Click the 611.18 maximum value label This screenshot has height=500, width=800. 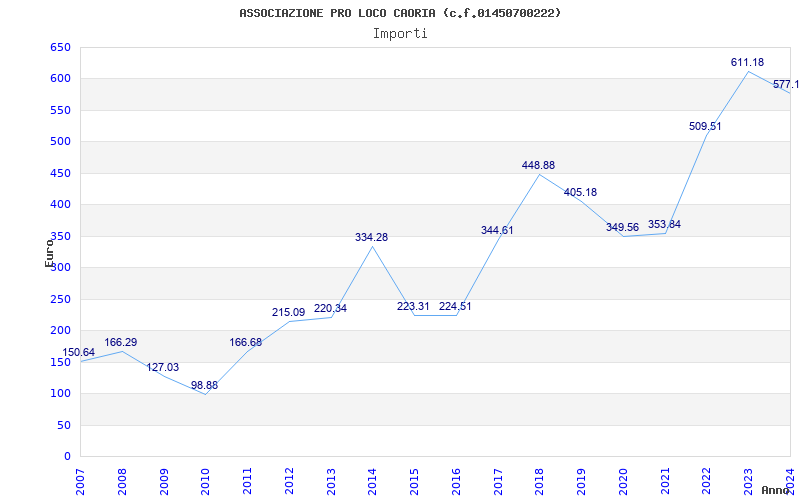(x=747, y=62)
